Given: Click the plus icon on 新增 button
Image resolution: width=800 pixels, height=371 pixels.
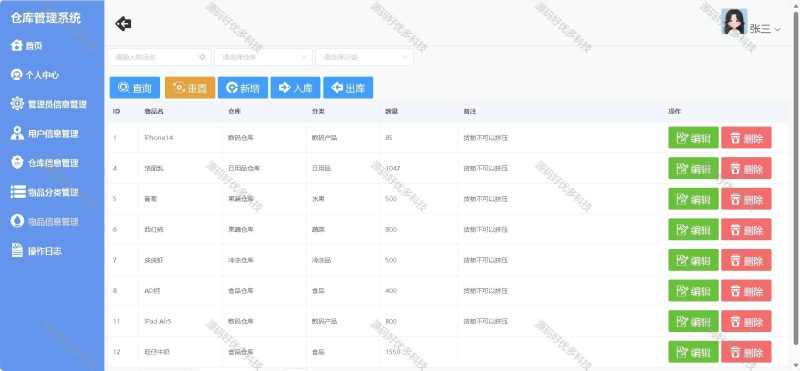Looking at the screenshot, I should click(232, 88).
